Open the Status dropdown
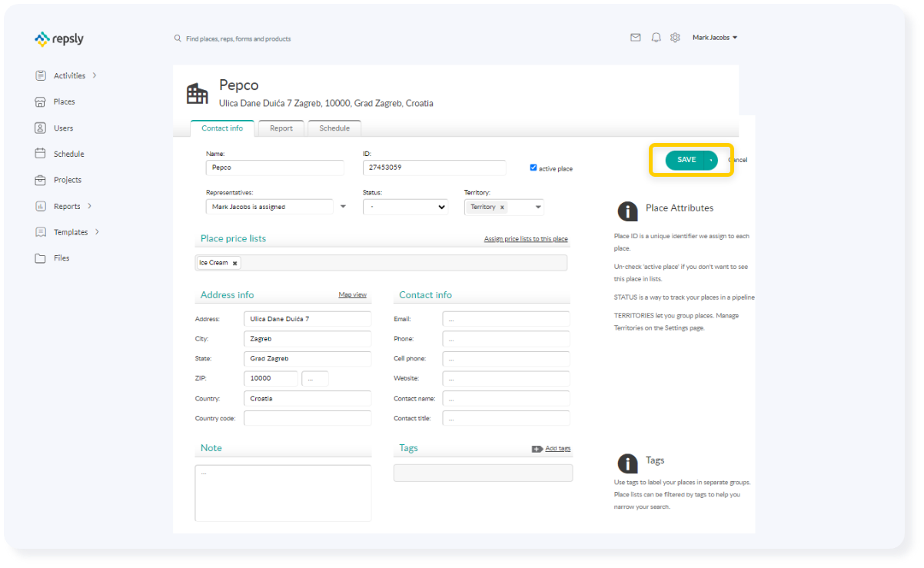The width and height of the screenshot is (924, 568). pos(405,207)
